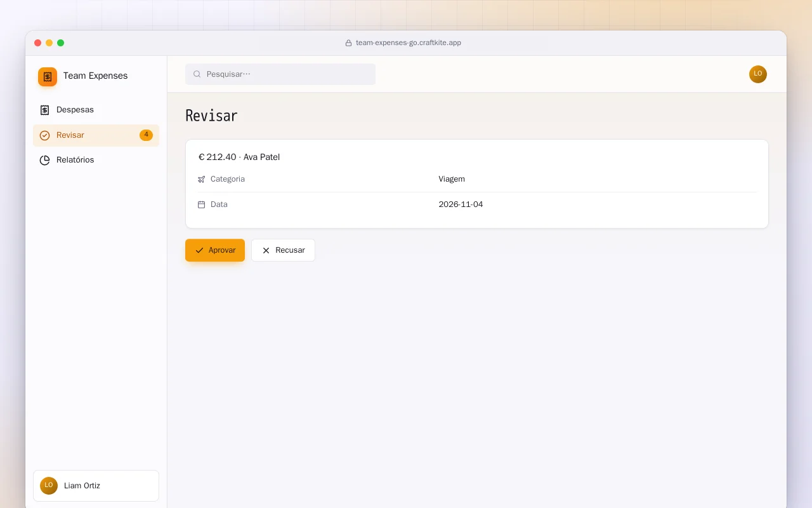Click the pending count badge showing 4
Viewport: 812px width, 508px height.
pos(146,135)
